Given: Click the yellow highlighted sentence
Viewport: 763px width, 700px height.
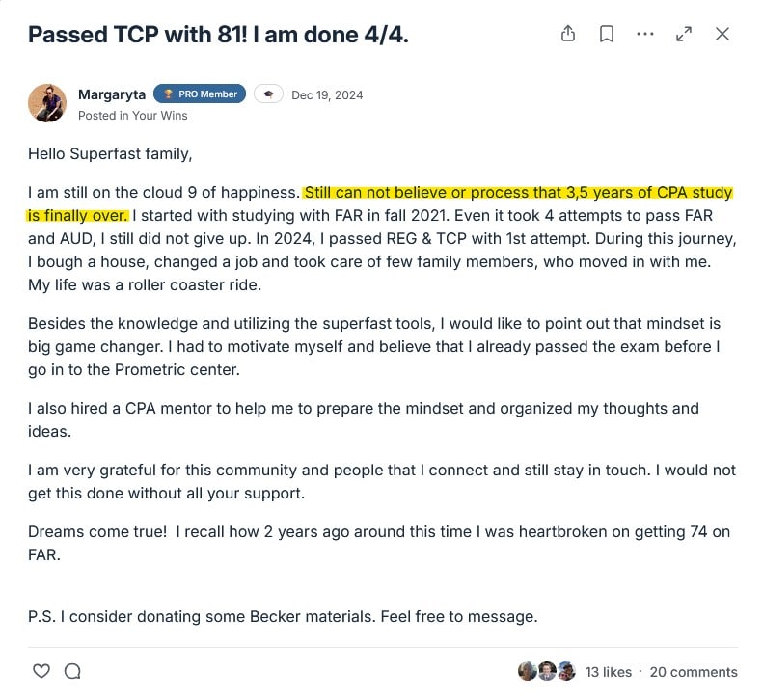Looking at the screenshot, I should tap(518, 193).
